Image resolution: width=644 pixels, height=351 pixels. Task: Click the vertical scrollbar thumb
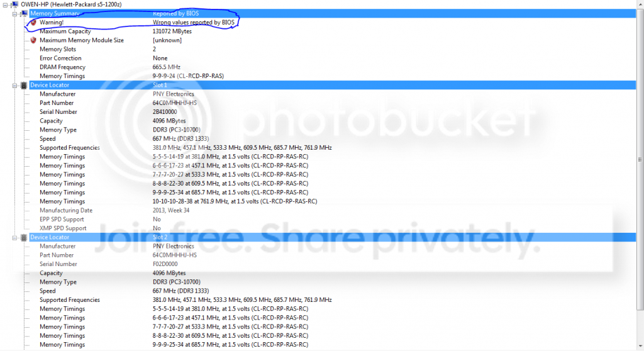click(640, 160)
